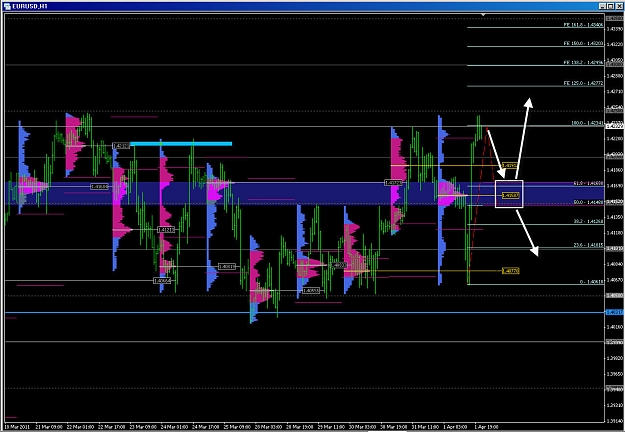Click 30 Mar 19:00 on time axis
This screenshot has width=625, height=432.
(x=394, y=427)
